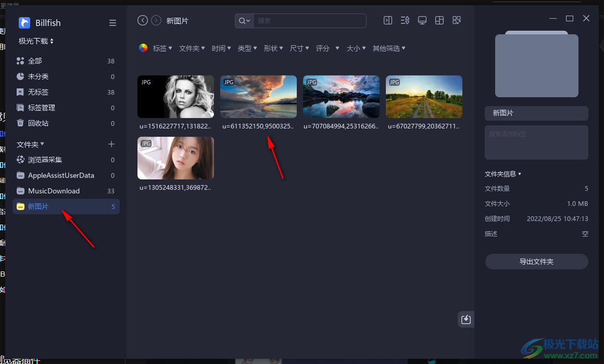Click the 导出文件夹 button

[x=536, y=262]
